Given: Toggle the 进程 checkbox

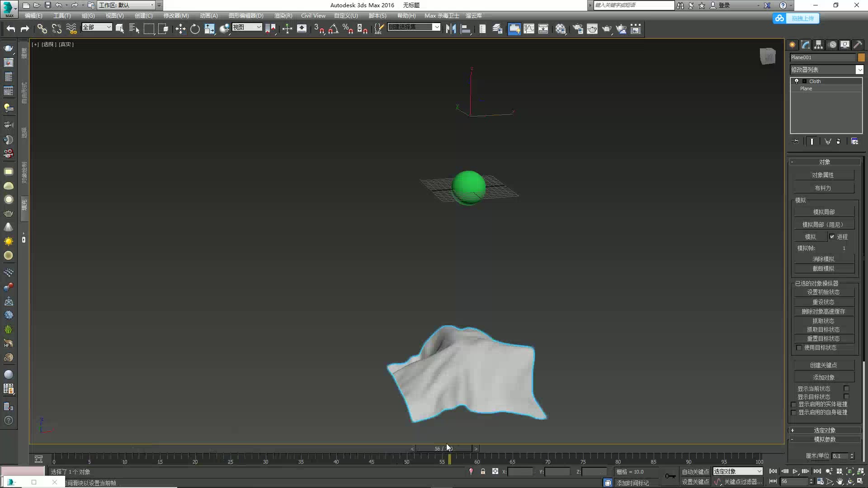Looking at the screenshot, I should pos(832,237).
